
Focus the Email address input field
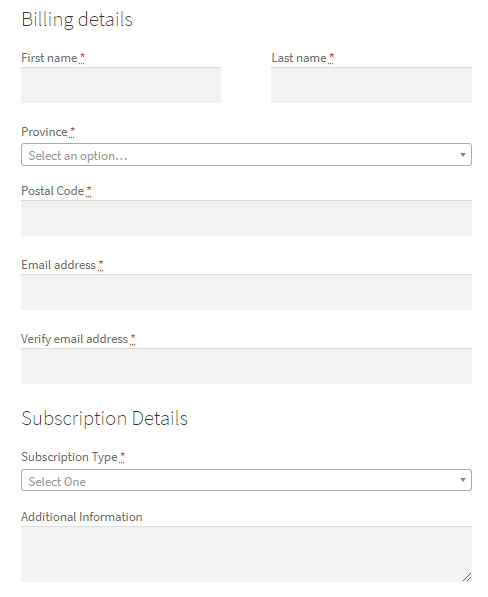(246, 292)
